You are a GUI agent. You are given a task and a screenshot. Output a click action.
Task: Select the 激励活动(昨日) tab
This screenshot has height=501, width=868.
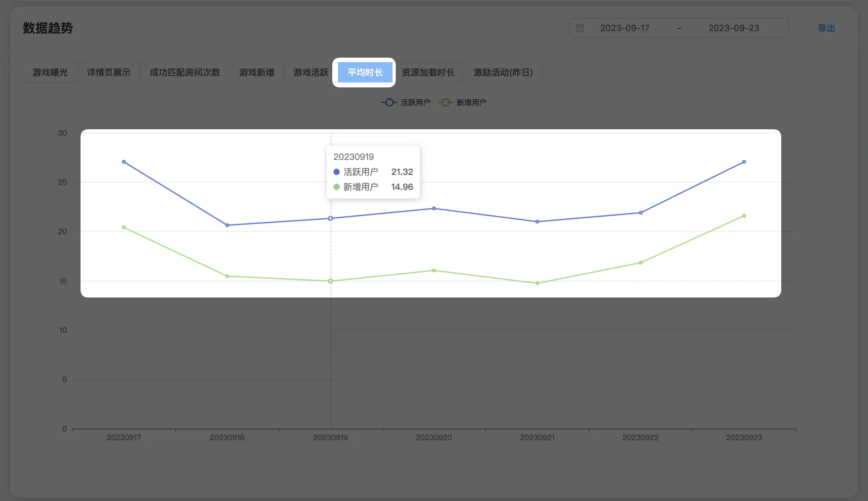[503, 72]
